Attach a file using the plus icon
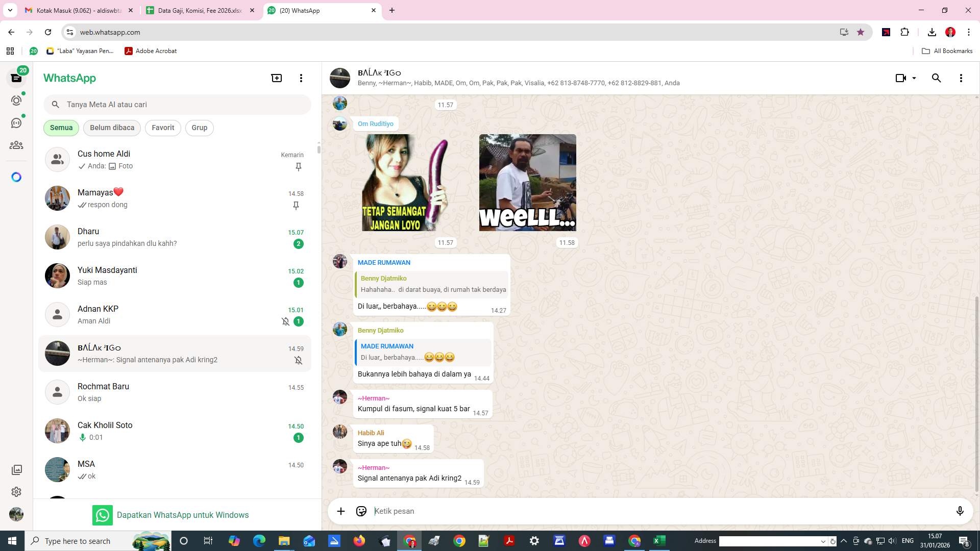Image resolution: width=980 pixels, height=551 pixels. coord(340,511)
